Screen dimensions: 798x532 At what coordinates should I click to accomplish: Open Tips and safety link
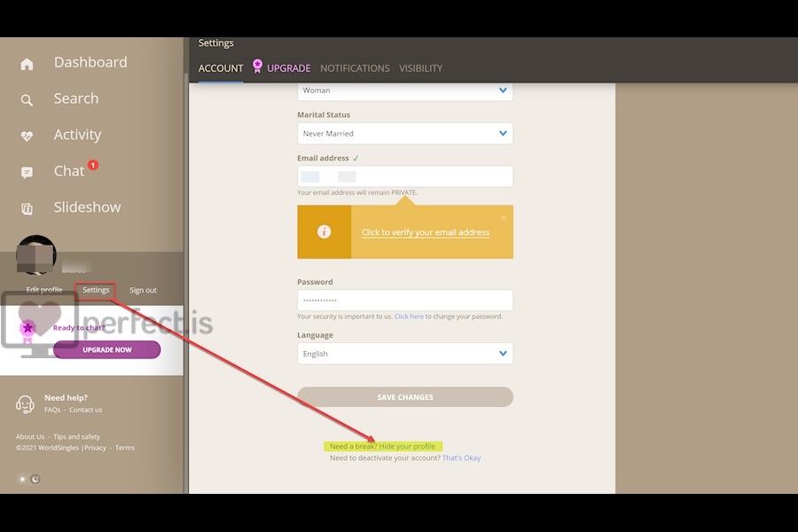tap(77, 436)
